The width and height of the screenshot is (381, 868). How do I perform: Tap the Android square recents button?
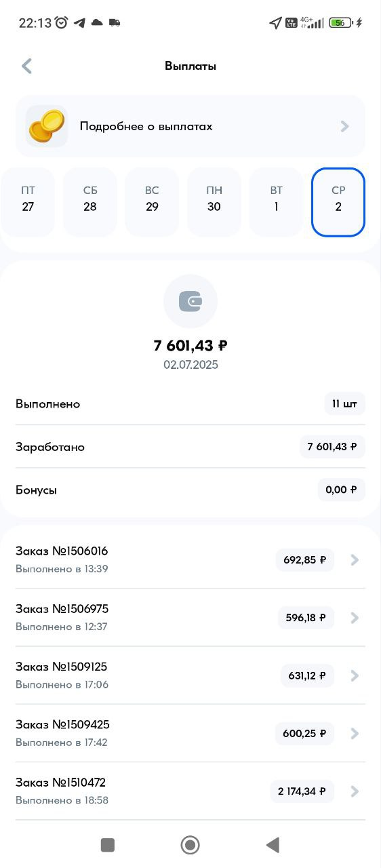pos(107,844)
